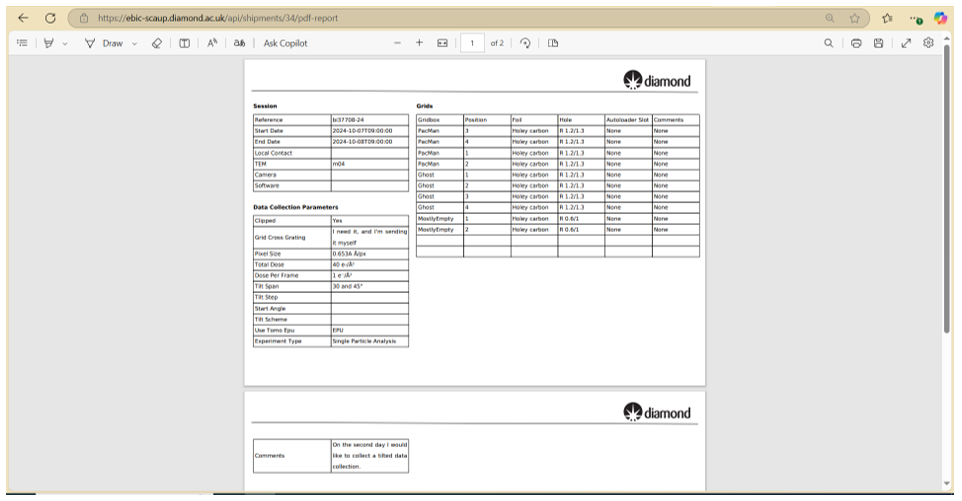The height and width of the screenshot is (501, 962).
Task: Click the Local Contact label
Action: click(274, 153)
